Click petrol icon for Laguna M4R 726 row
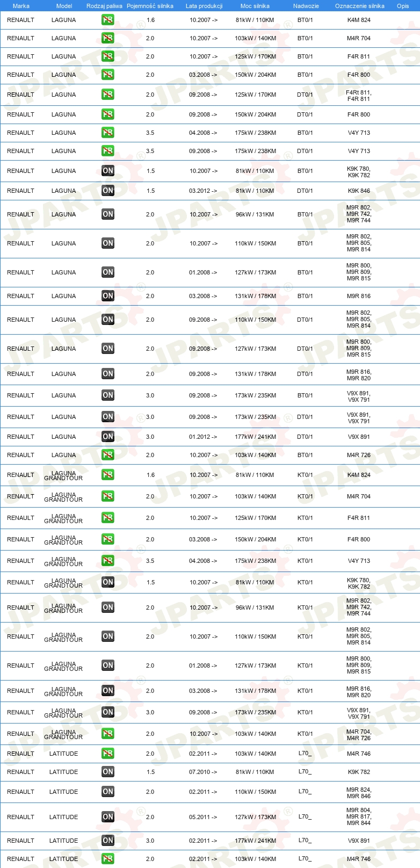 tap(108, 455)
